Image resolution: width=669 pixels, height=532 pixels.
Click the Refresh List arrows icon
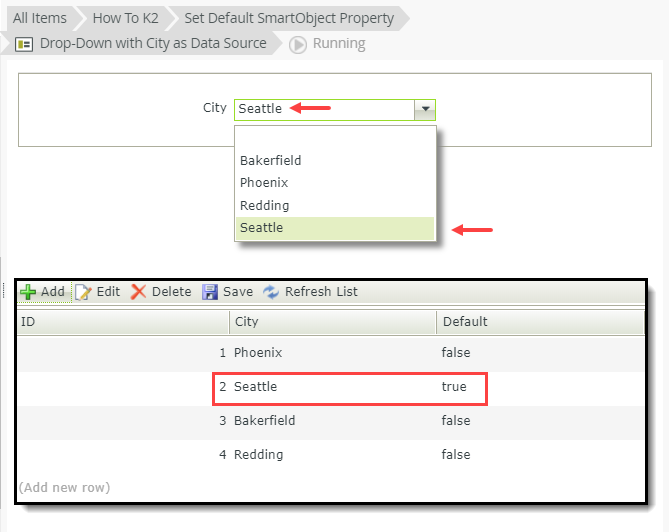pos(271,292)
